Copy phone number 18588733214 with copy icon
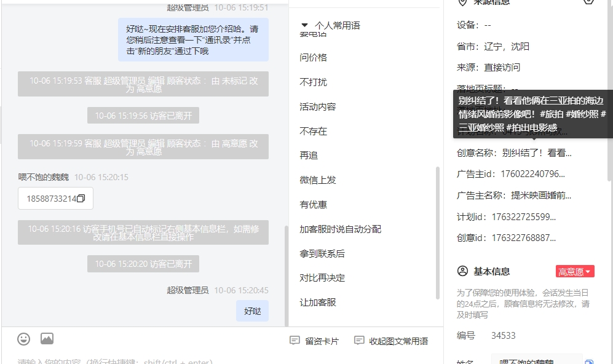The width and height of the screenshot is (613, 364). tap(81, 199)
